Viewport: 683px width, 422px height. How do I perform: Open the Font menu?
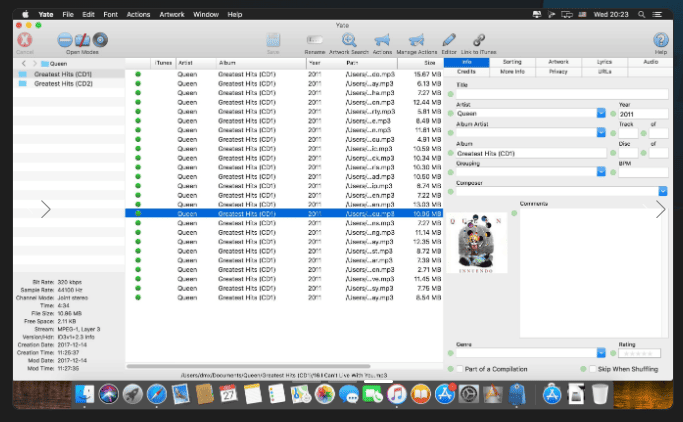click(x=110, y=14)
